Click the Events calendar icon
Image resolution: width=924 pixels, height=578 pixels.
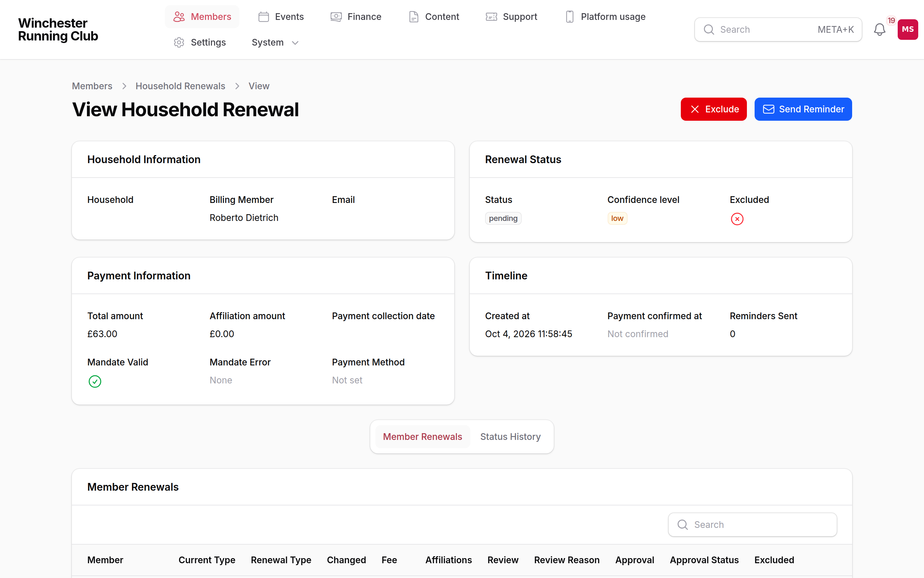click(x=263, y=17)
